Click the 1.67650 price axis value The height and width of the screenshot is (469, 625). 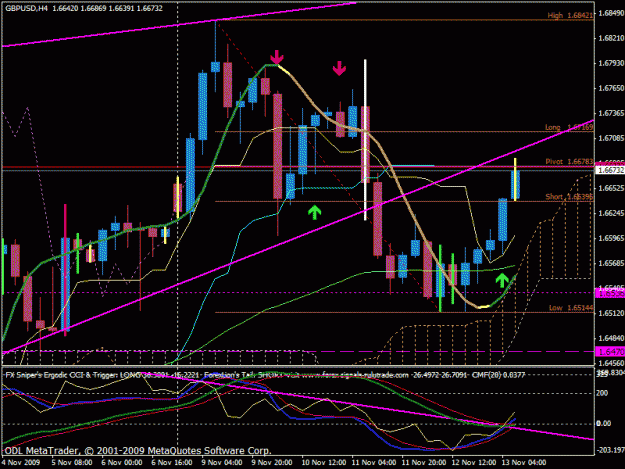coord(611,88)
